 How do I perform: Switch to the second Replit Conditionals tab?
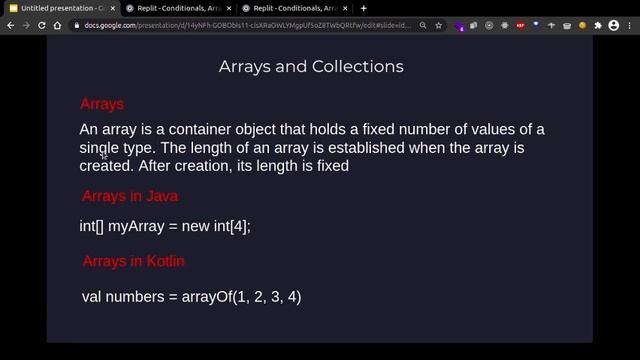coord(295,8)
